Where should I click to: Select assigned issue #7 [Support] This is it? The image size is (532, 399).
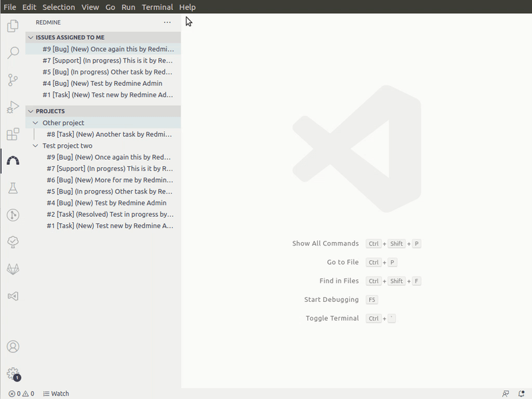(103, 61)
